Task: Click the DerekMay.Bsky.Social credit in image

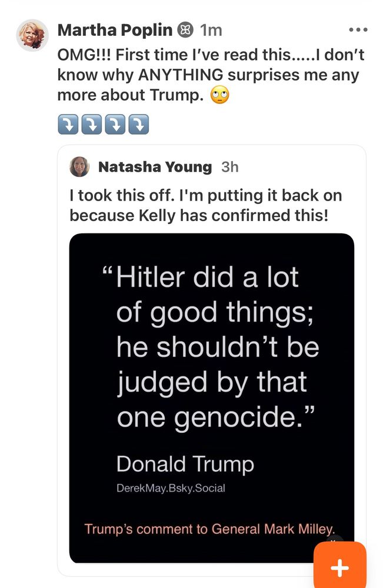Action: pyautogui.click(x=171, y=488)
